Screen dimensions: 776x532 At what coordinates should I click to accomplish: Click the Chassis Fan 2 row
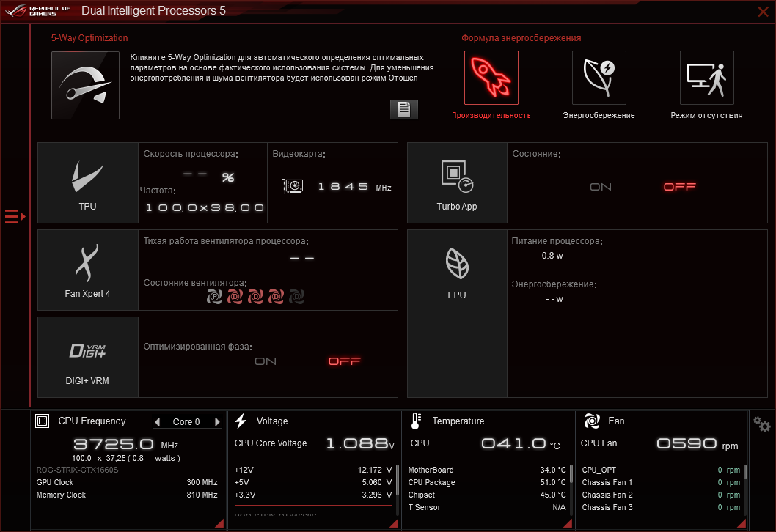pos(661,495)
